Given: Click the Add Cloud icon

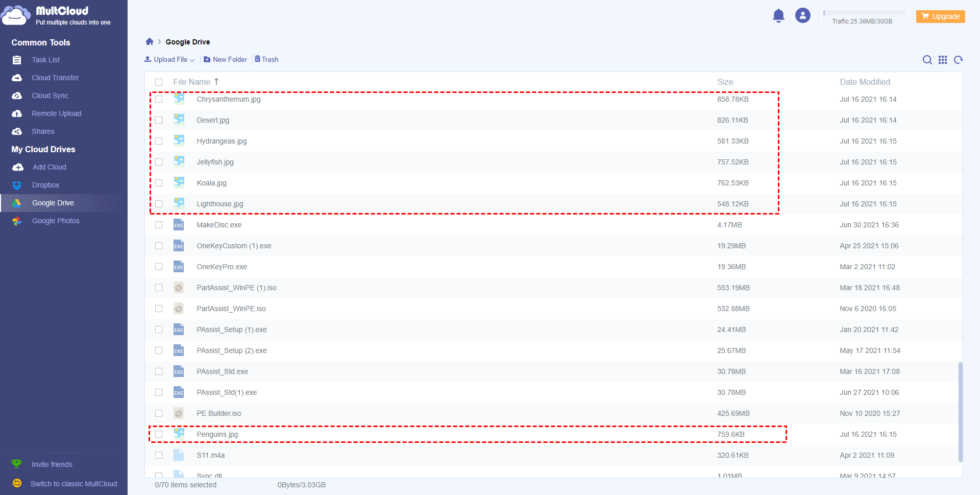Looking at the screenshot, I should pyautogui.click(x=18, y=167).
